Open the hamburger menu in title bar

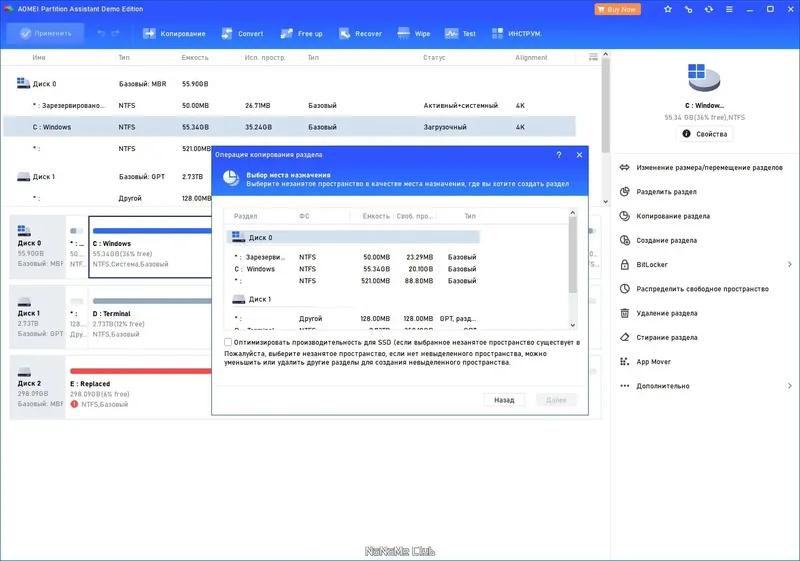729,9
